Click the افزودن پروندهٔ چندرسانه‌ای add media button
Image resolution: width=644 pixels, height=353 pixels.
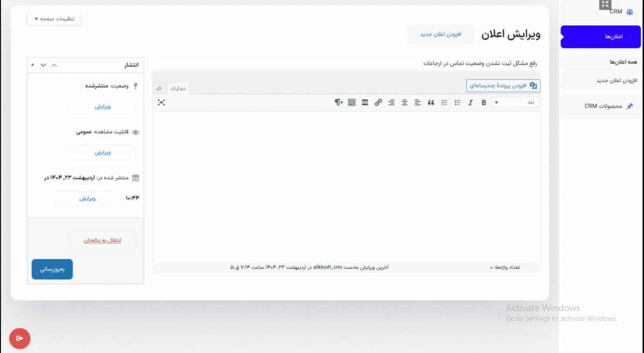503,85
